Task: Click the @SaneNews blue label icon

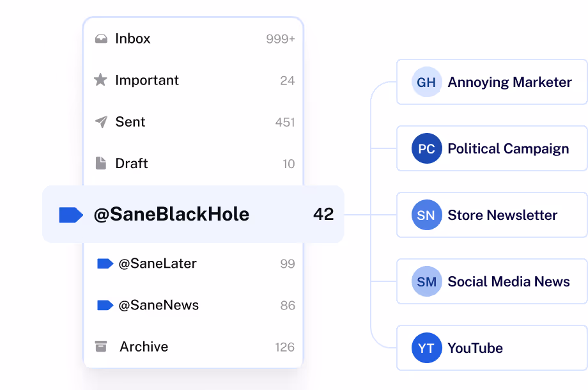Action: point(105,305)
